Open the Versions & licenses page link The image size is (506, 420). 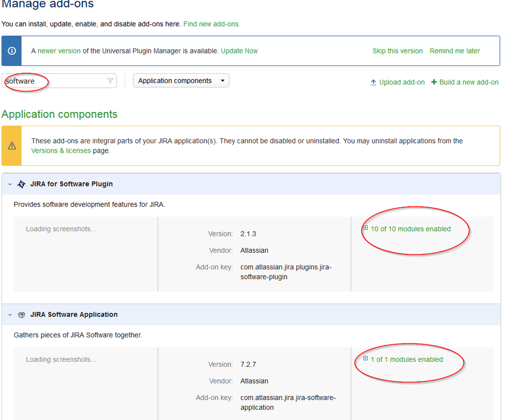coord(61,151)
